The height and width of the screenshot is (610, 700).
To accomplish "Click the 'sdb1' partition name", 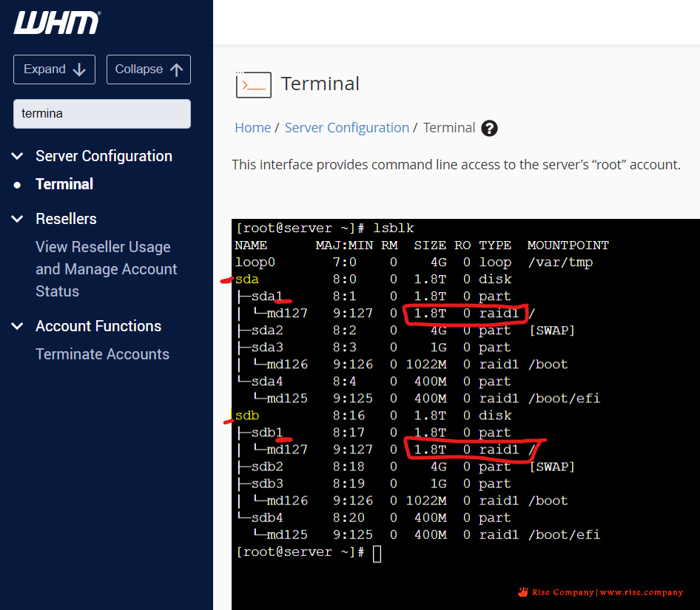I will click(x=267, y=433).
